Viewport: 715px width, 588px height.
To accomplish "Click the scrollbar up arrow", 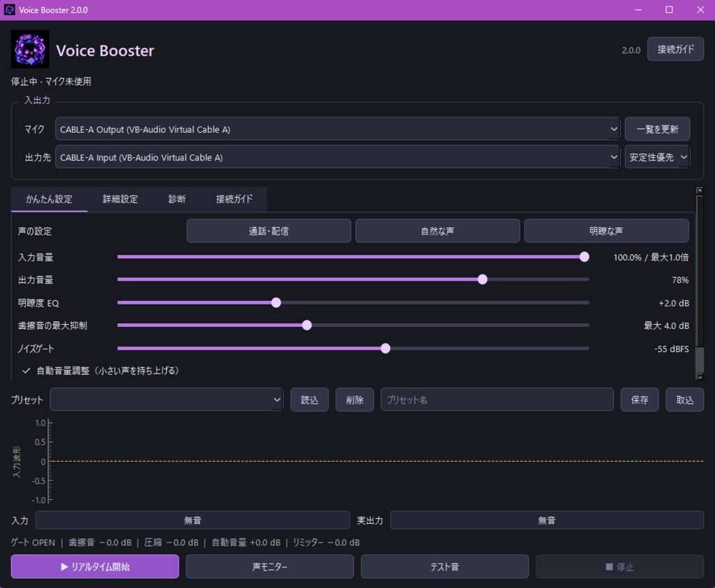I will tap(700, 190).
